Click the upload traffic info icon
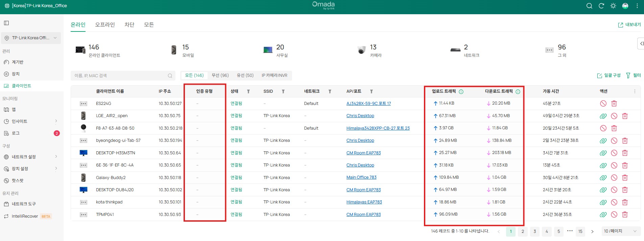 461,91
